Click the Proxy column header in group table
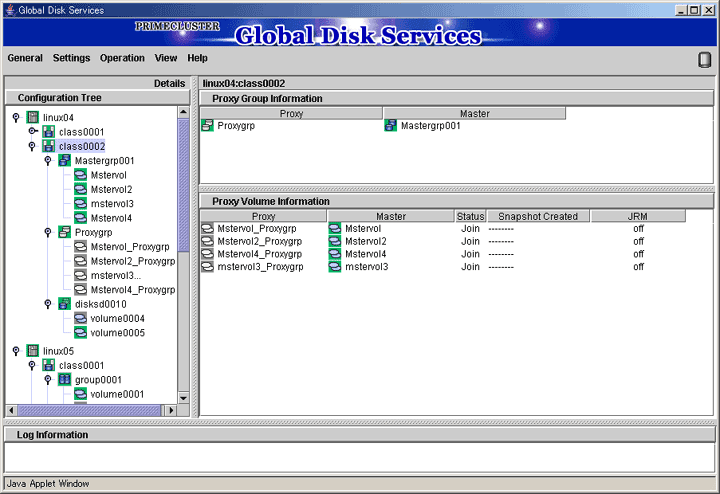720x494 pixels. pos(292,113)
